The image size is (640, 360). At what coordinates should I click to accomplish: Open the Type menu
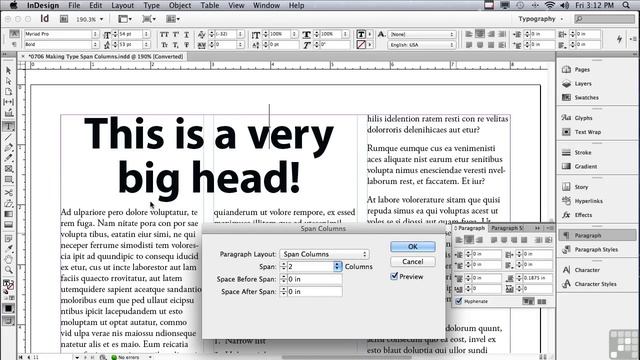click(151, 5)
